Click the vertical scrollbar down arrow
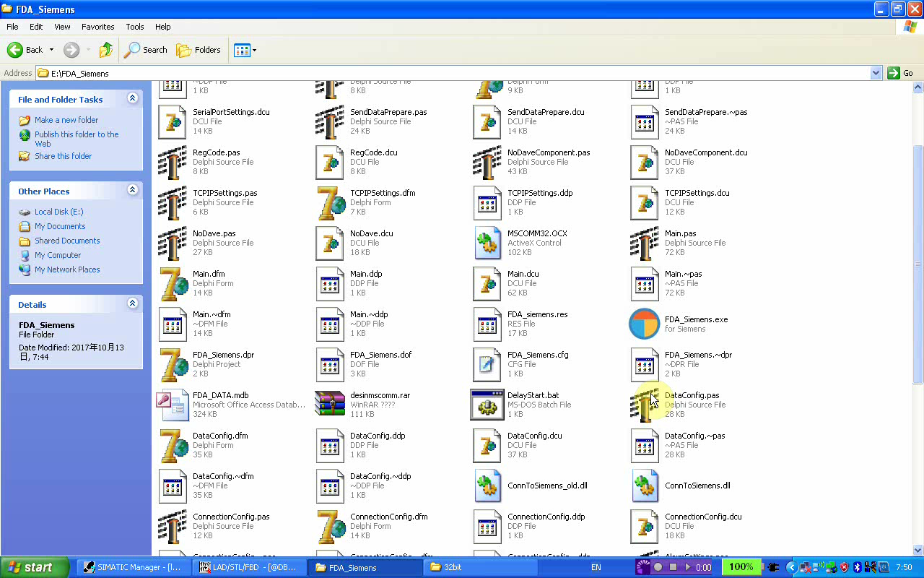 pyautogui.click(x=918, y=550)
